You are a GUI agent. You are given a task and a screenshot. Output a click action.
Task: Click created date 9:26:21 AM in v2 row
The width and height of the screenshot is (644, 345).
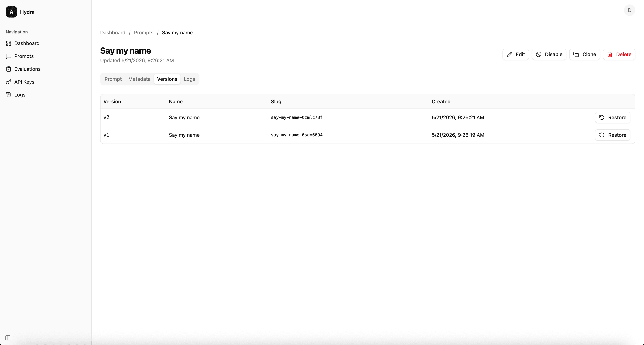click(x=458, y=117)
